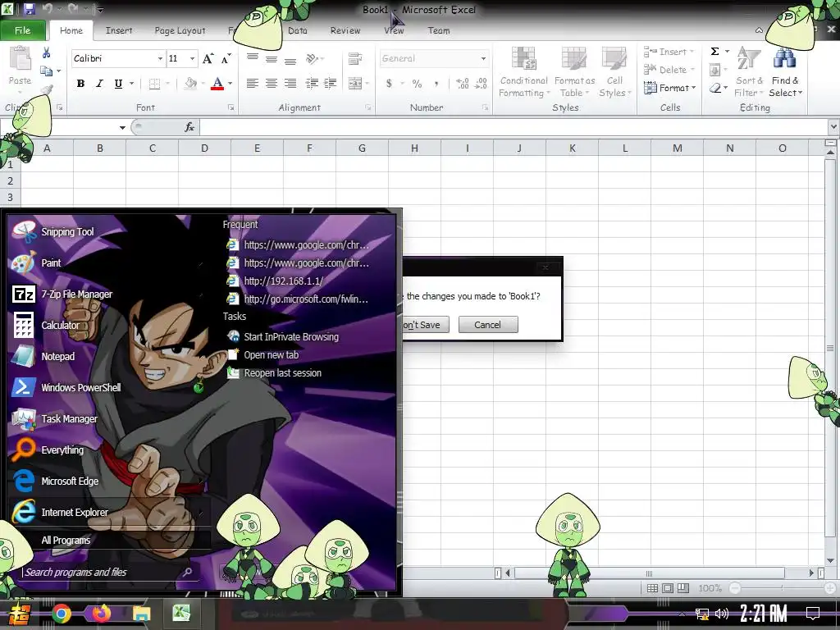Image resolution: width=840 pixels, height=630 pixels.
Task: Click the volume speaker tray icon
Action: [722, 614]
